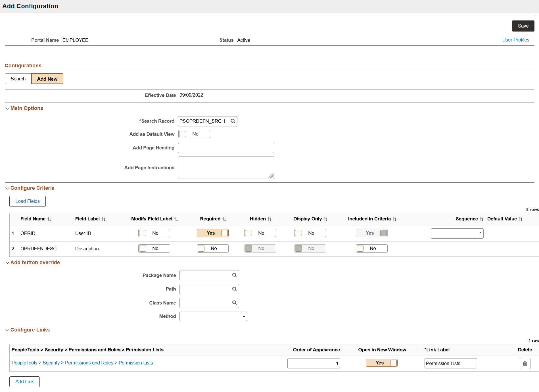Click the Add Page Heading input field

pos(226,148)
